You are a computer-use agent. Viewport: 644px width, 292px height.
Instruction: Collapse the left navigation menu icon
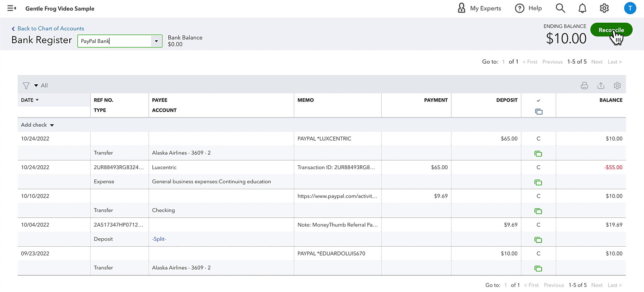point(12,8)
